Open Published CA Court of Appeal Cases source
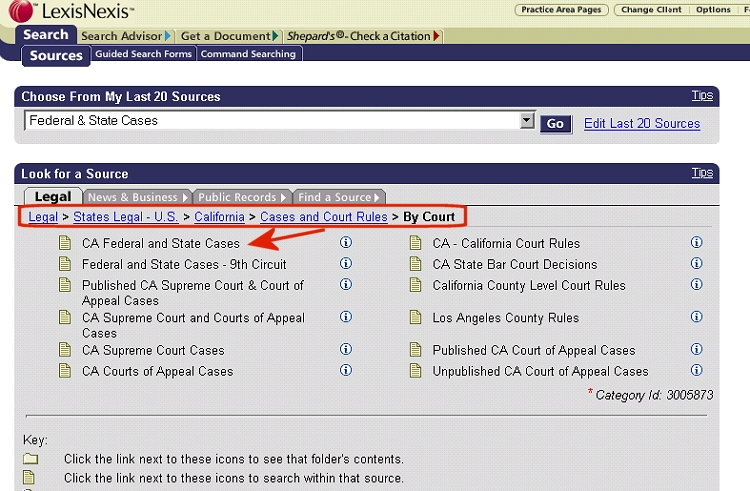 [x=534, y=350]
